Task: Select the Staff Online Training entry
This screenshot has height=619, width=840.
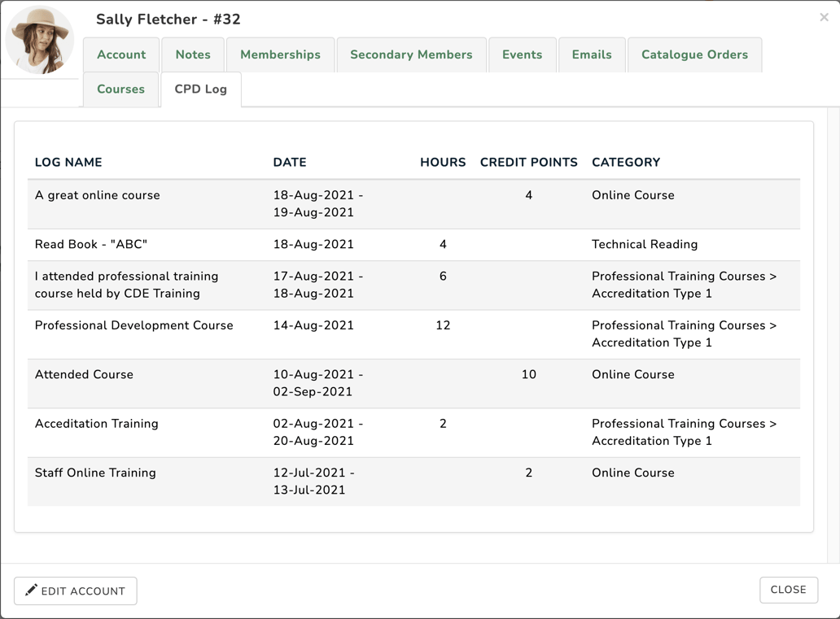Action: pyautogui.click(x=95, y=473)
